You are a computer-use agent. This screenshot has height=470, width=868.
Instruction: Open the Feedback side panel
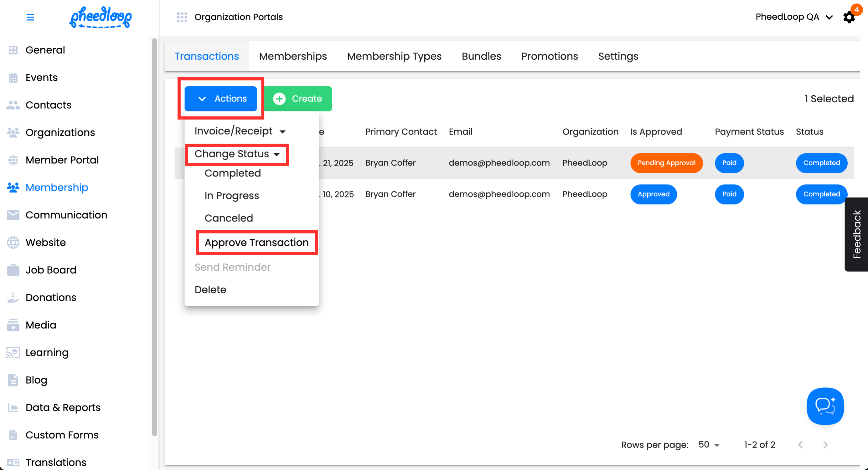pos(856,234)
